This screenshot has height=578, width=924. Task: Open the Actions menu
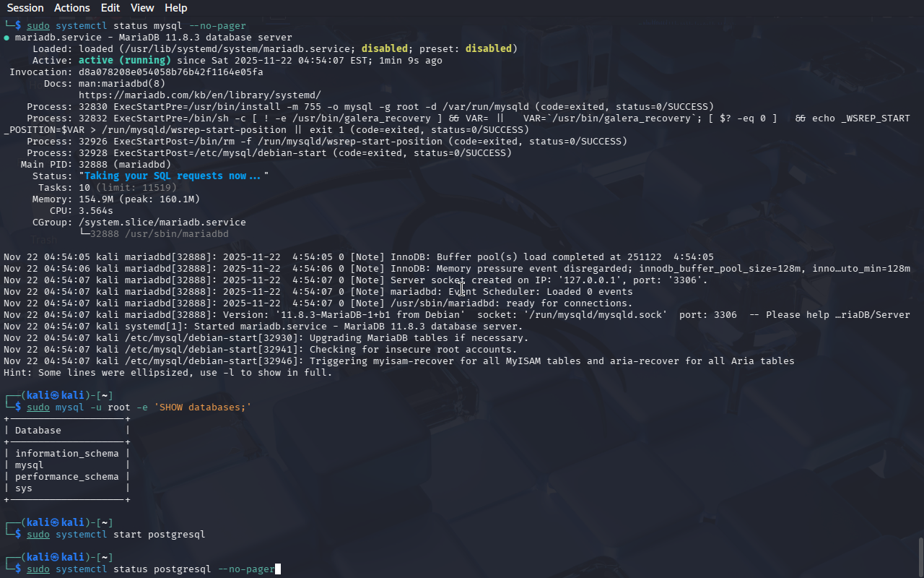pyautogui.click(x=72, y=8)
